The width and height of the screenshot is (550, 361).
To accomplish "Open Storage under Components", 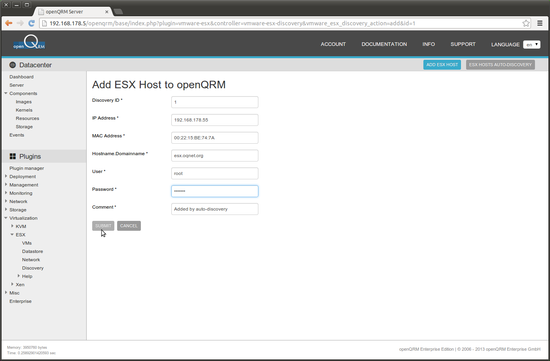I will click(24, 127).
